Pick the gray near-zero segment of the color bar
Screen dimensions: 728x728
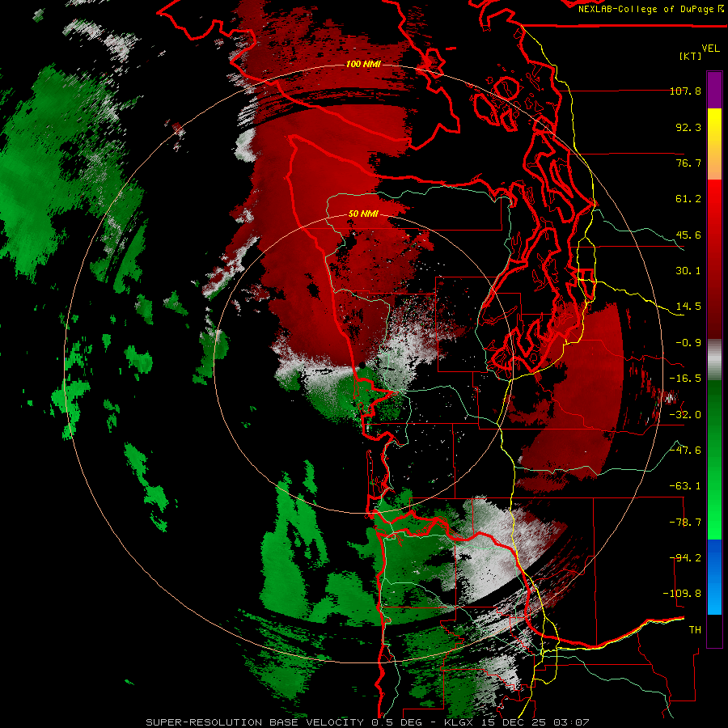[x=714, y=360]
